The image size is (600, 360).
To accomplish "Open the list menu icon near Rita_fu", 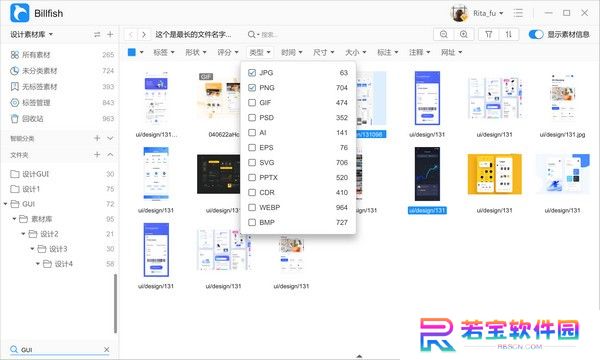I will [x=518, y=13].
